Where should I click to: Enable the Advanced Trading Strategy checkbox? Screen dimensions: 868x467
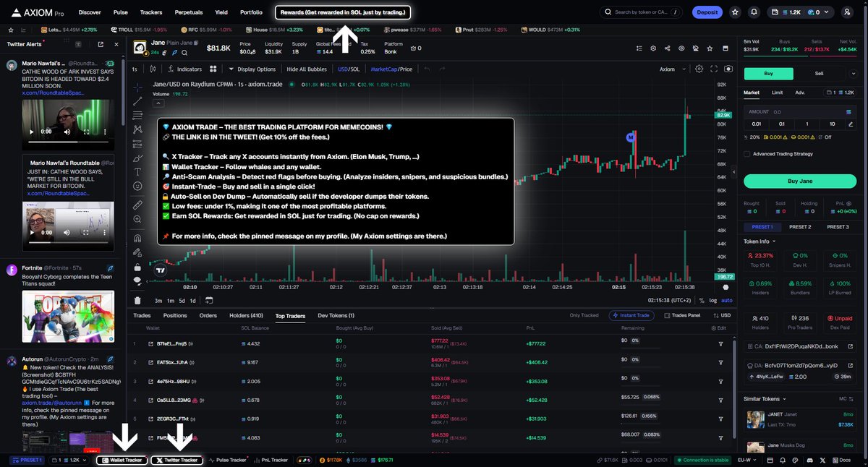click(747, 153)
